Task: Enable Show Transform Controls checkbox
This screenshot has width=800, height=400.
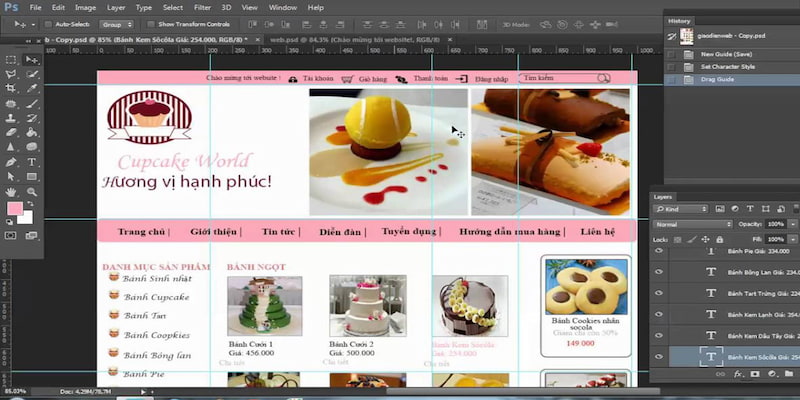Action: point(152,23)
